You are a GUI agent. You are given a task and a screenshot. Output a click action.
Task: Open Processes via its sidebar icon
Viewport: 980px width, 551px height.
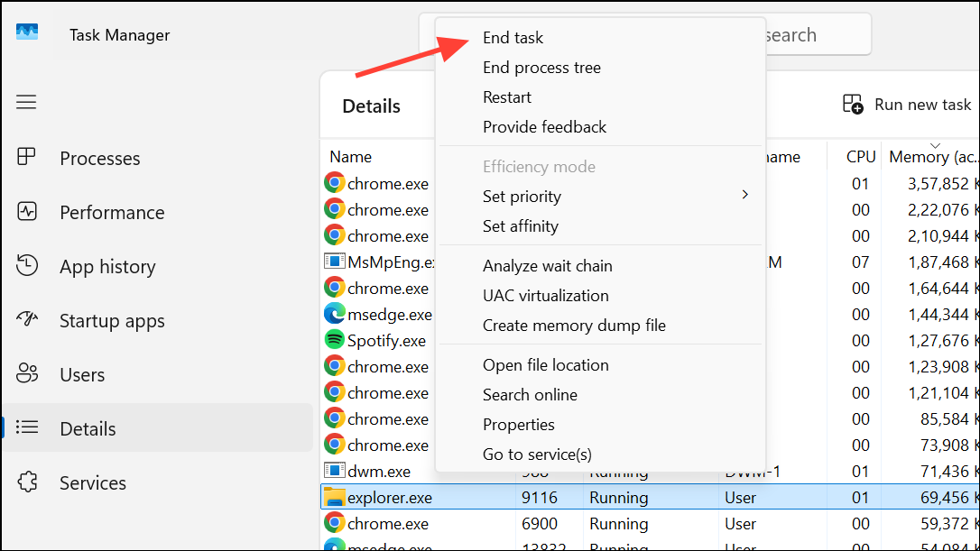[26, 158]
